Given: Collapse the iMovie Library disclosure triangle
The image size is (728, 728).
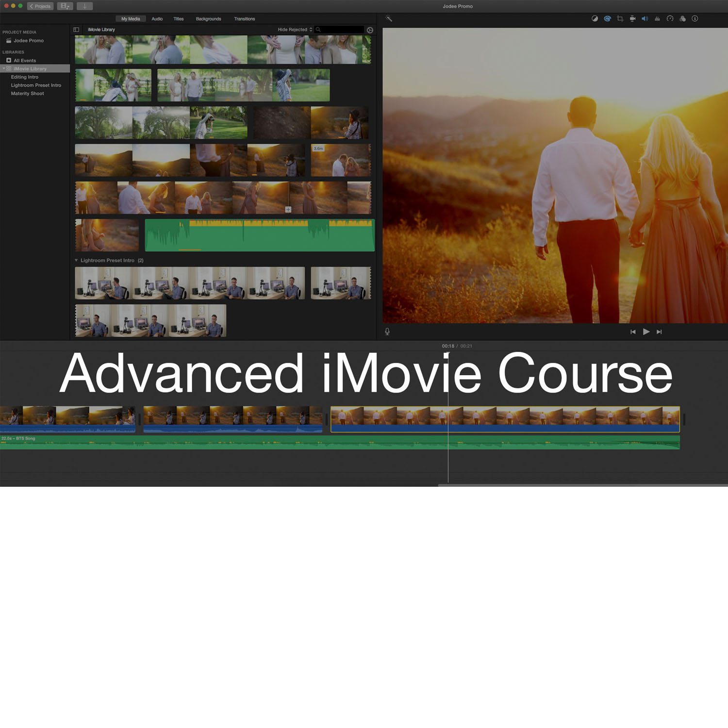Looking at the screenshot, I should click(x=4, y=68).
